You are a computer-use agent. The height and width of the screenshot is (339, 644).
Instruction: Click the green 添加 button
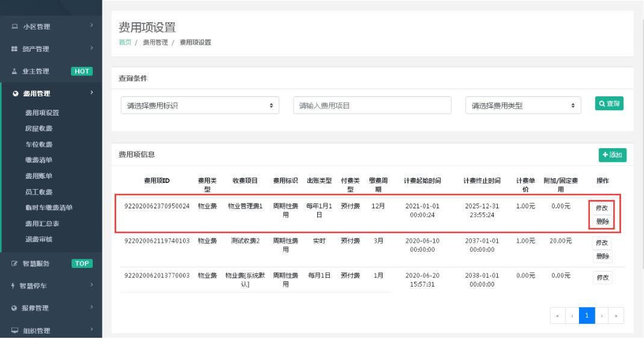tap(612, 155)
